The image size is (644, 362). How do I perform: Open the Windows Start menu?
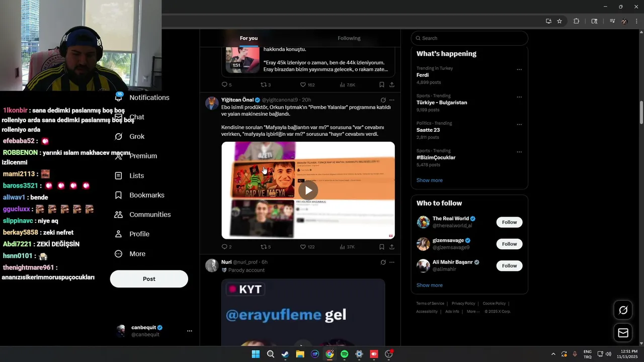point(256,354)
